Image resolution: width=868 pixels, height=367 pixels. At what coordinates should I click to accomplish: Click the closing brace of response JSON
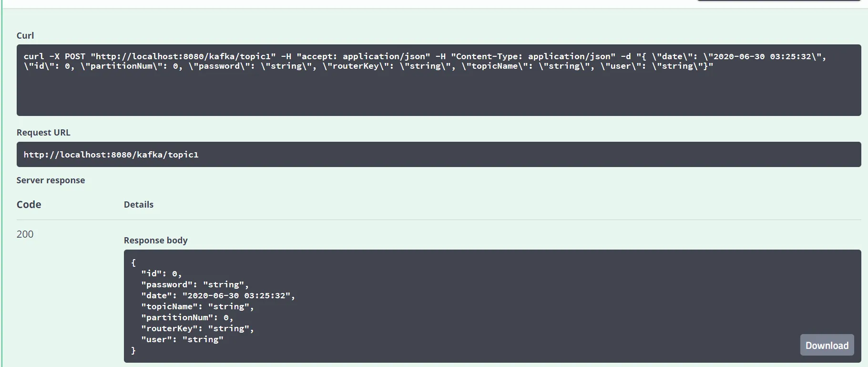tap(133, 351)
